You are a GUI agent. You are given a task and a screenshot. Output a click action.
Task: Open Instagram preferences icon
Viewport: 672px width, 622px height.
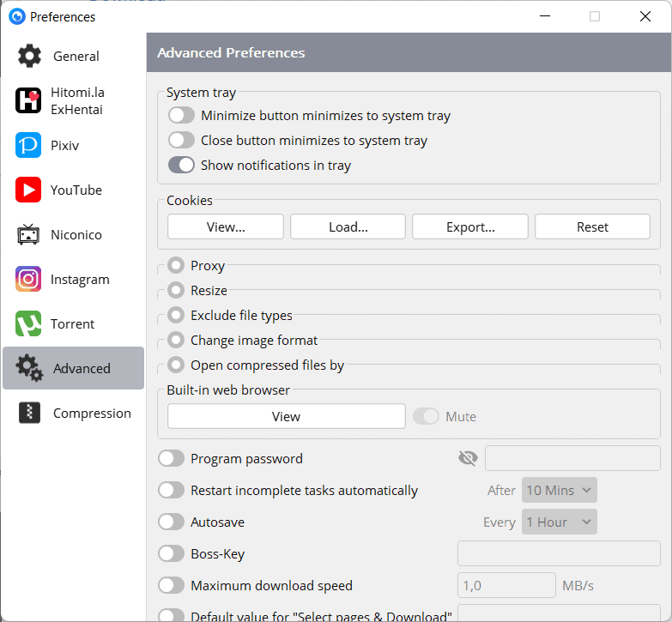click(28, 279)
